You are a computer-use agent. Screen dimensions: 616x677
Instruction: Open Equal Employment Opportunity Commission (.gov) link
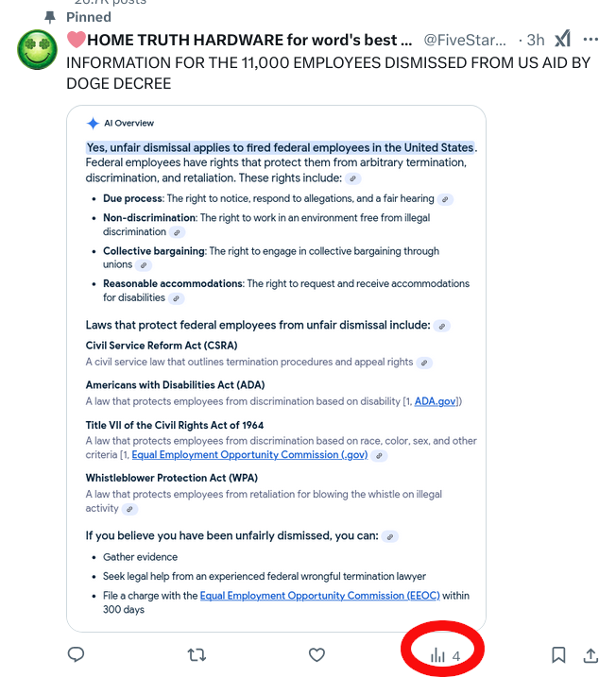[249, 455]
